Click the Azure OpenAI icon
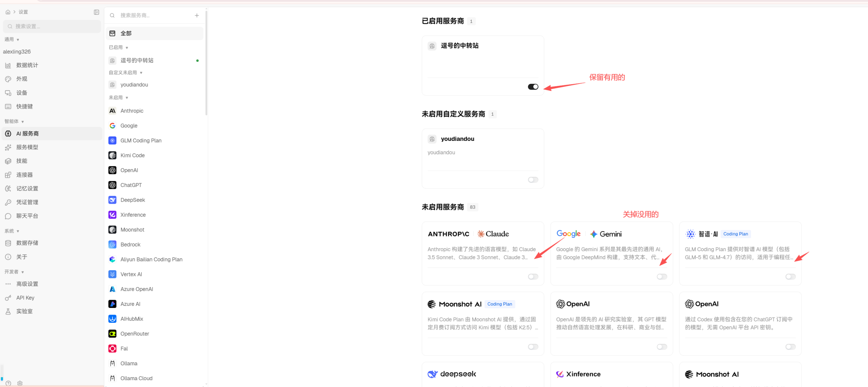This screenshot has width=868, height=387. tap(113, 289)
